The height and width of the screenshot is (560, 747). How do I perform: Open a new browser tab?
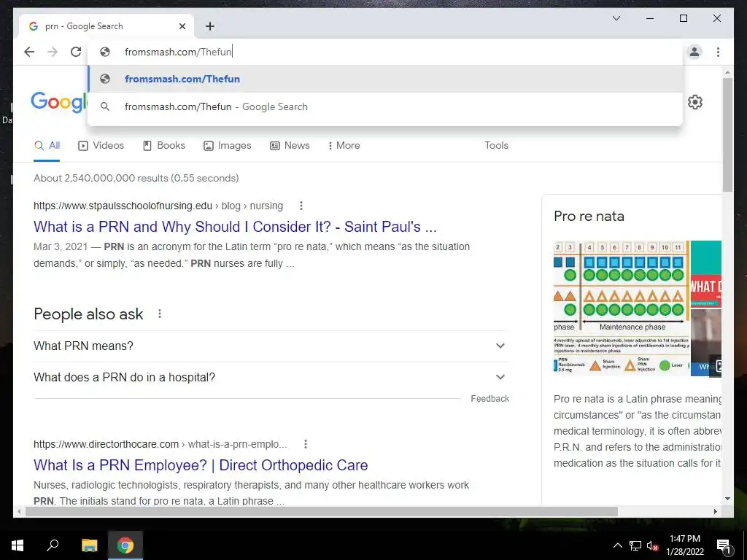pyautogui.click(x=209, y=26)
